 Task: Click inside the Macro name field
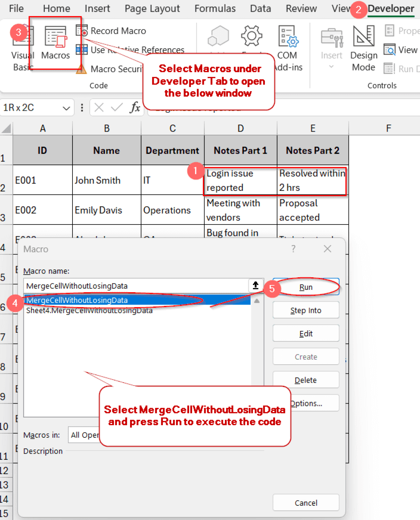135,286
